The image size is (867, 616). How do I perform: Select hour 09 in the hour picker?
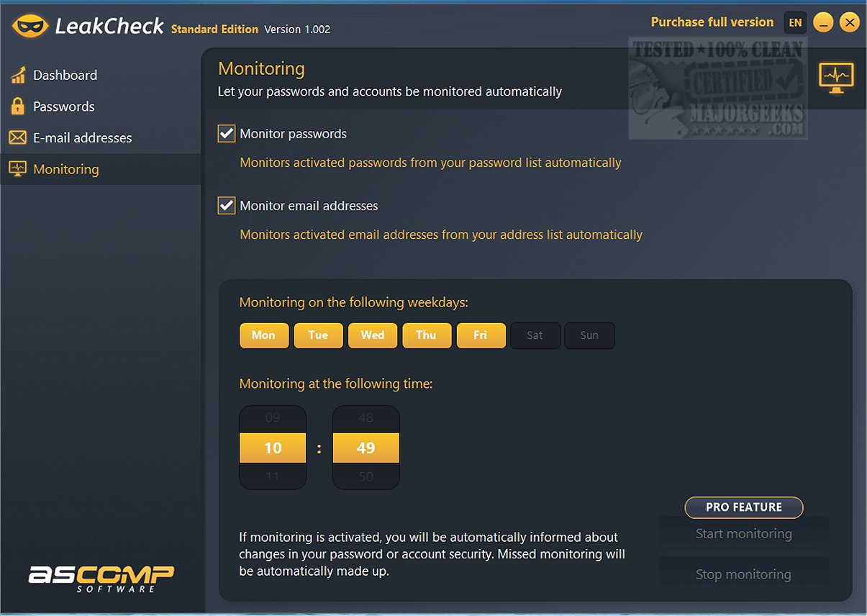click(273, 418)
